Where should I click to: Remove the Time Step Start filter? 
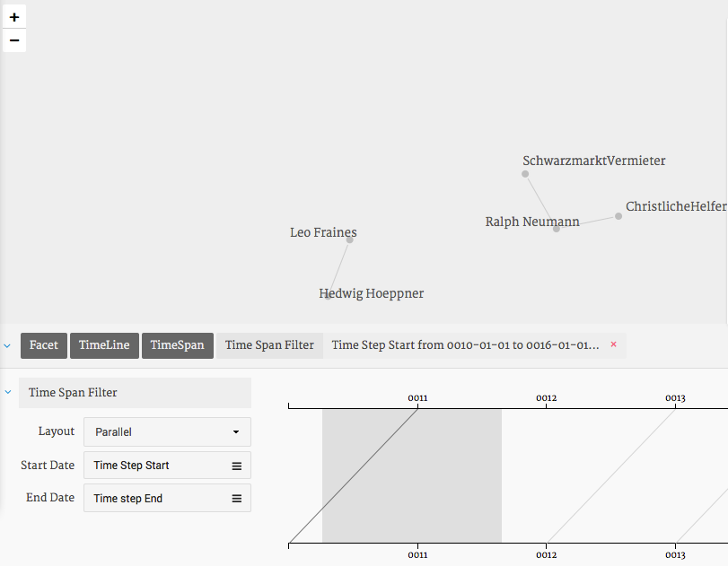[613, 344]
